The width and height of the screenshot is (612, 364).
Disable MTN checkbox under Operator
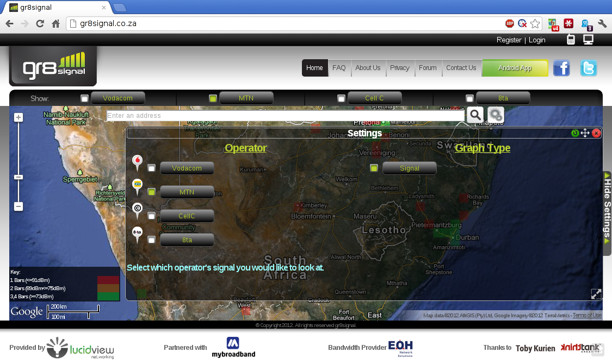tap(151, 192)
